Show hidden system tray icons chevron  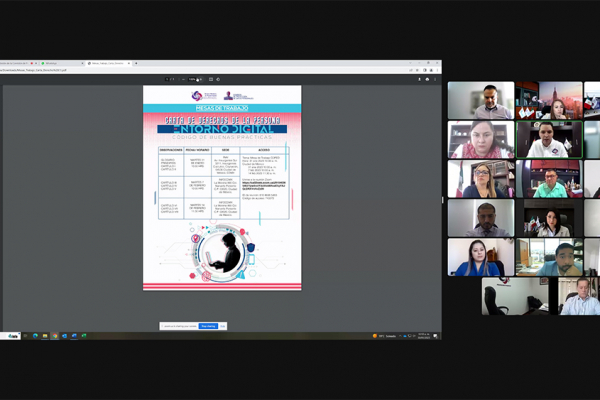click(x=400, y=336)
